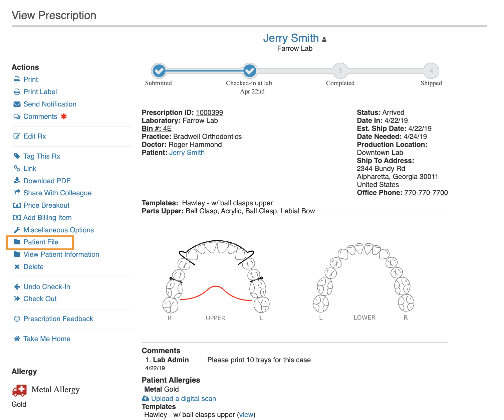Image resolution: width=504 pixels, height=420 pixels.
Task: Click the printer icon beside Print
Action: [x=17, y=79]
